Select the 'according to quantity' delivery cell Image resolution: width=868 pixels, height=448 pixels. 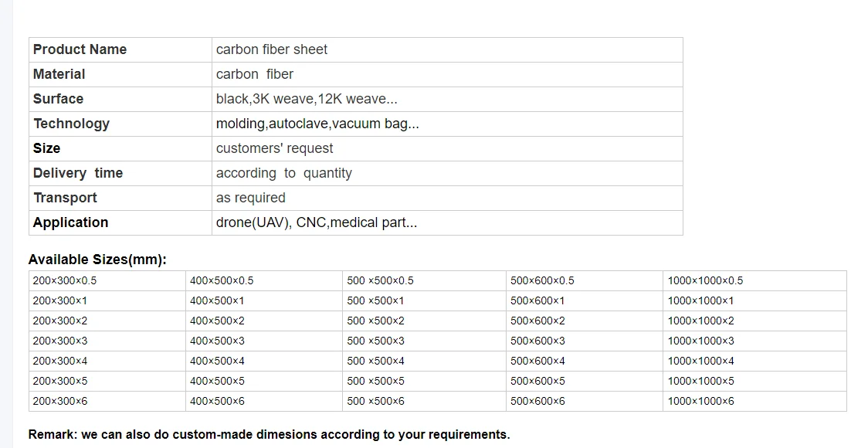284,173
